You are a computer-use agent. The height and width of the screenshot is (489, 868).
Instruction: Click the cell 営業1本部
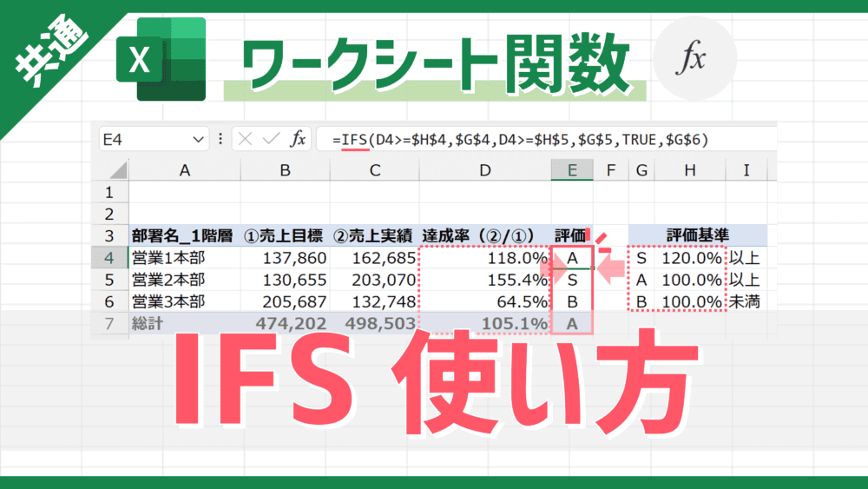(185, 257)
